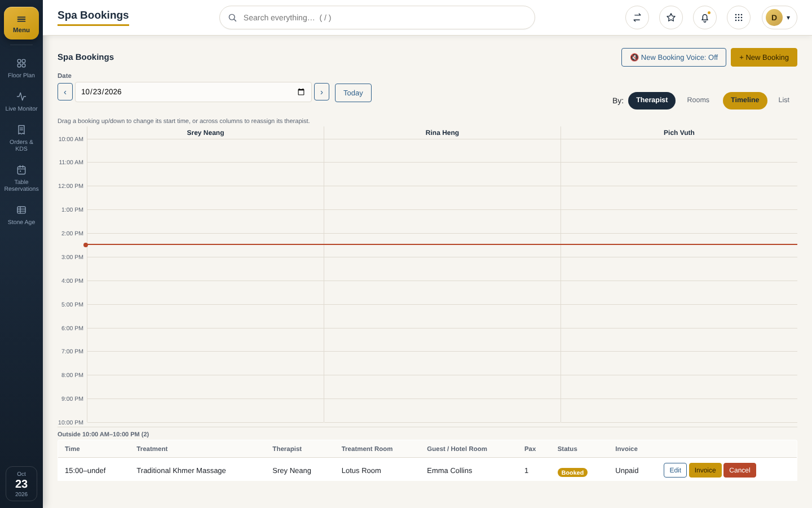Click the 10:00 AM time label
812x508 pixels.
(71, 139)
